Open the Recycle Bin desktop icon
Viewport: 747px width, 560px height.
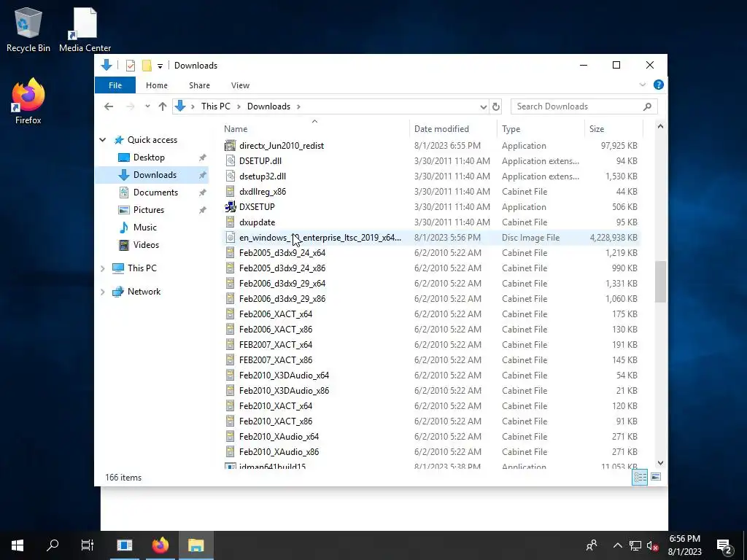28,29
